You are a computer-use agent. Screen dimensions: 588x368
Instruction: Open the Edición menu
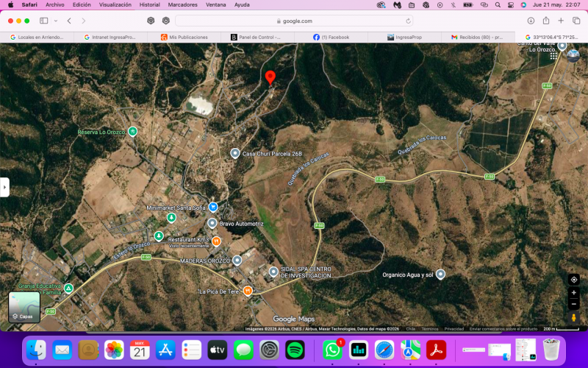pos(82,5)
